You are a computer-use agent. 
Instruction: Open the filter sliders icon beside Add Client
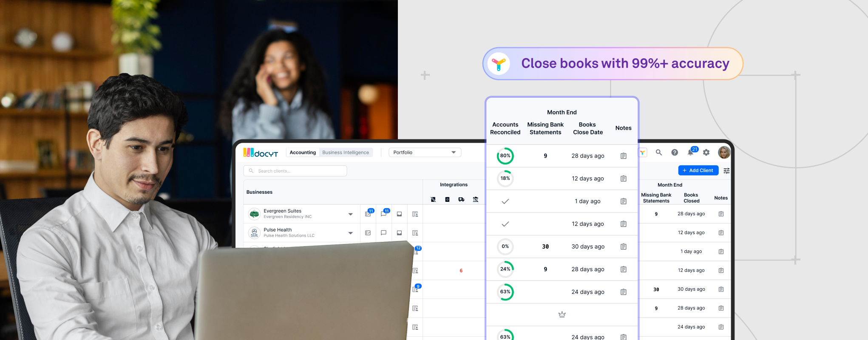[x=726, y=170]
